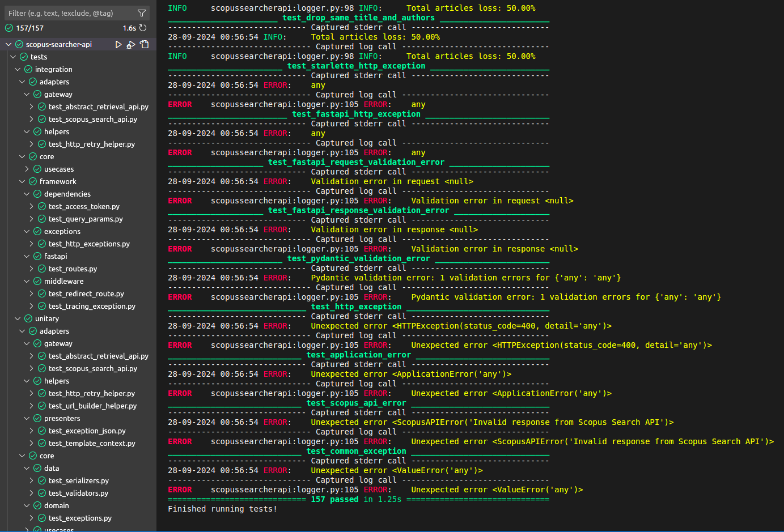Click the test_drop_same_title_and_authors header in output
The height and width of the screenshot is (532, 784).
(x=359, y=18)
